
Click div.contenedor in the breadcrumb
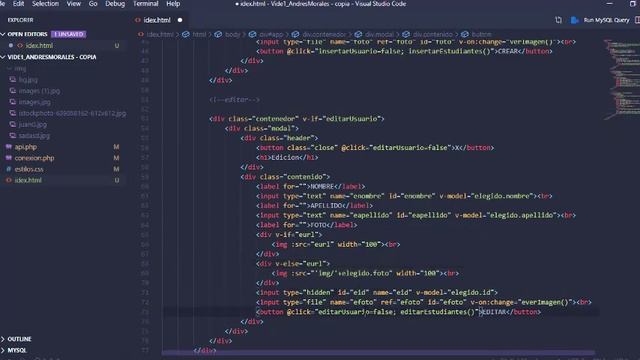click(x=324, y=34)
